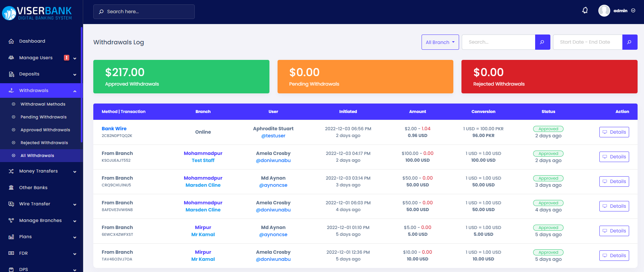Click the Manage Users alert badge
The image size is (644, 272).
[x=67, y=58]
